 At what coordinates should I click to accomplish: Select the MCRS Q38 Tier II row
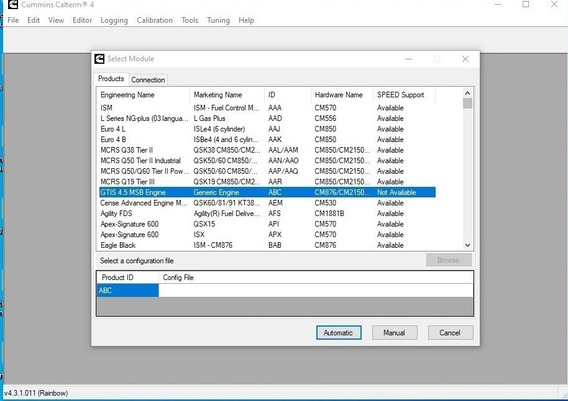click(x=267, y=150)
